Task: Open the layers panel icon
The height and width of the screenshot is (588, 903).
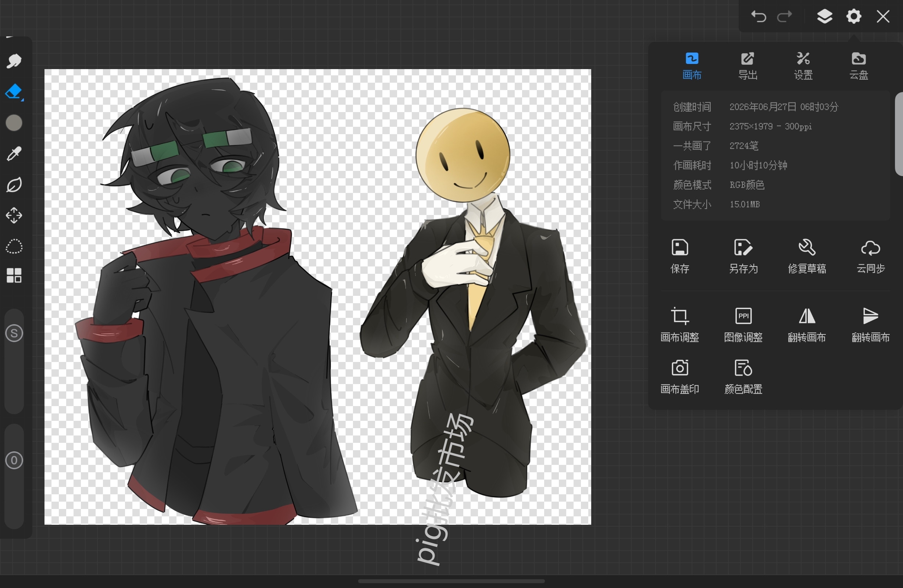Action: point(824,16)
